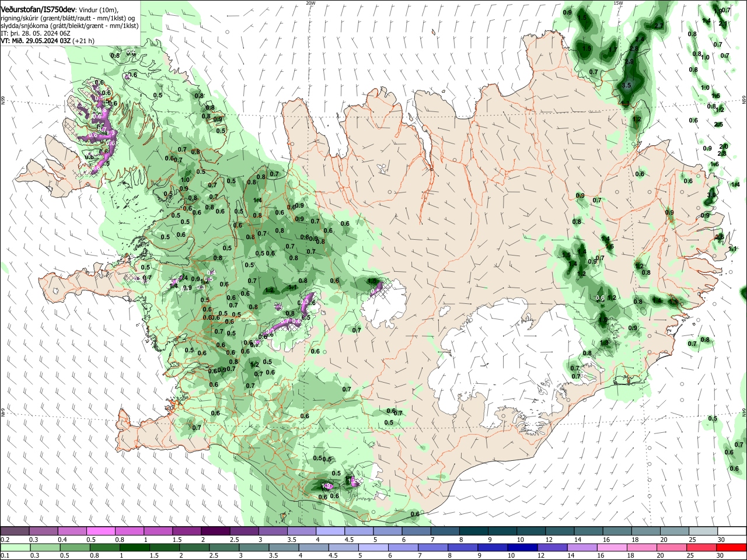Select the palest green swatch labeled 0.1 in lower legend
This screenshot has height=560, width=747.
tap(15, 547)
